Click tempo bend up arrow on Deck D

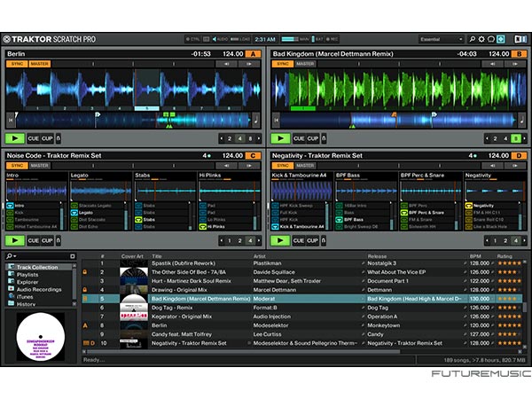(515, 166)
